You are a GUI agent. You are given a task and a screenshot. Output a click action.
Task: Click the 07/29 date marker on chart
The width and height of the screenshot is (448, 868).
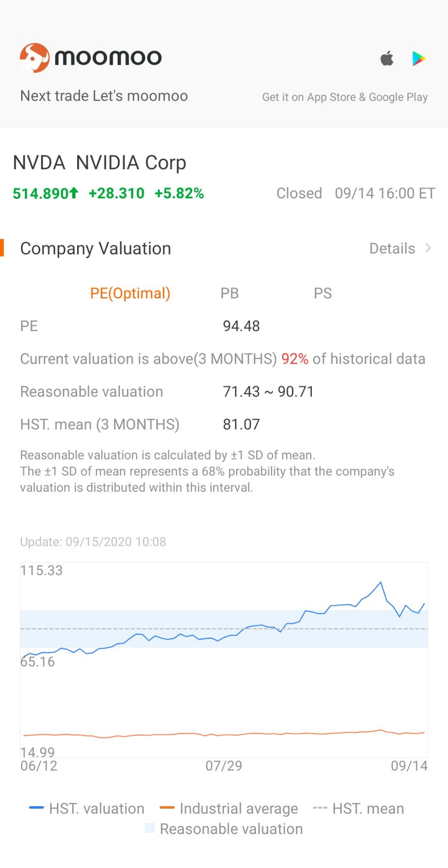tap(224, 766)
